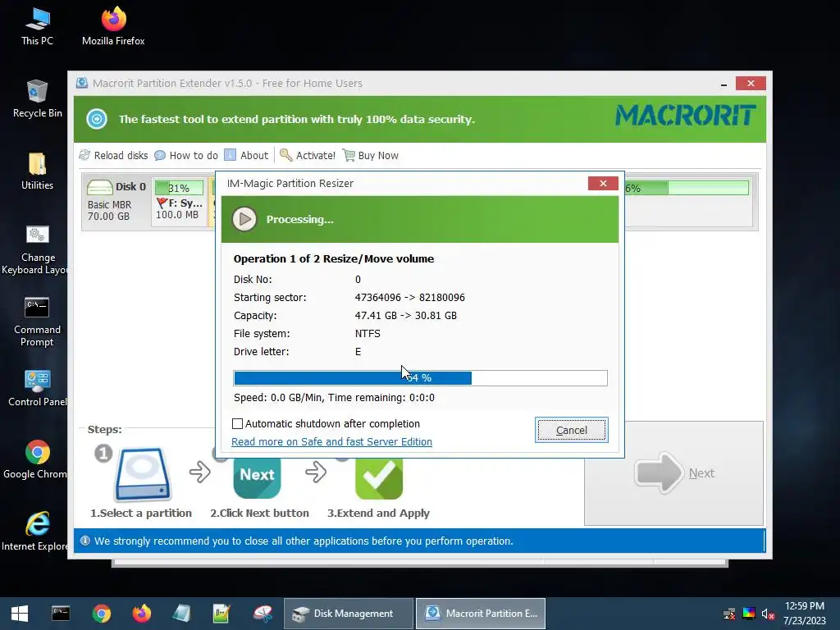
Task: Click the large Next button in Macrorit
Action: [x=674, y=473]
